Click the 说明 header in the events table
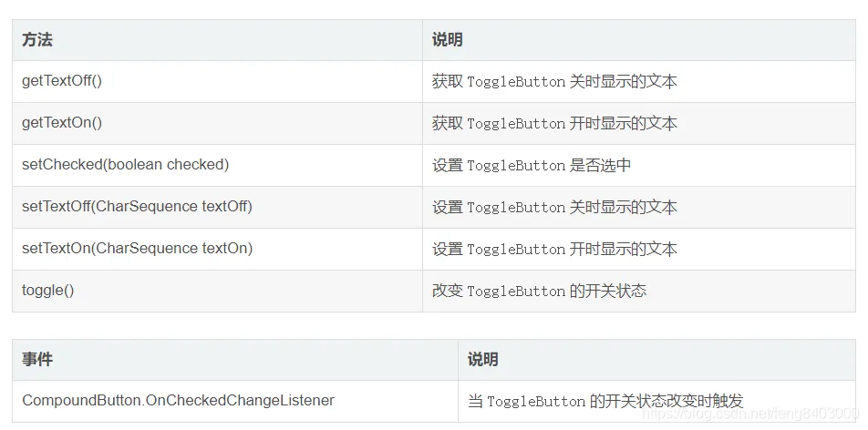Image resolution: width=868 pixels, height=430 pixels. pyautogui.click(x=482, y=360)
